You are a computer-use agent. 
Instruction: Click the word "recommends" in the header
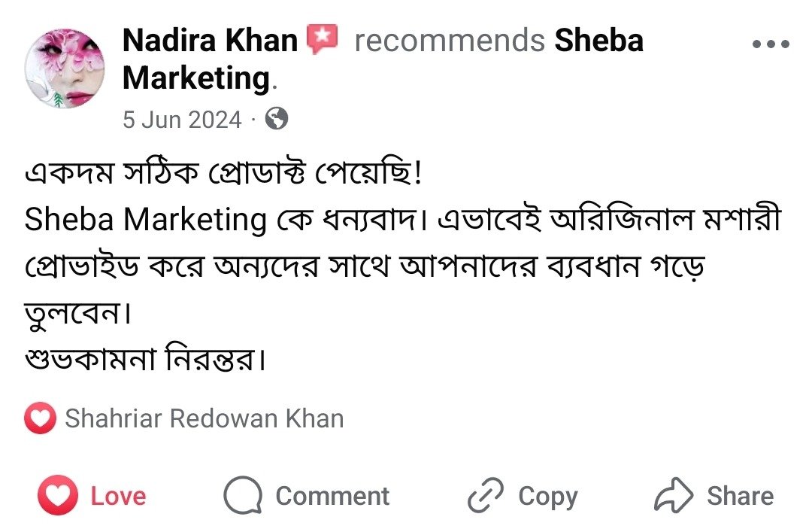click(449, 41)
